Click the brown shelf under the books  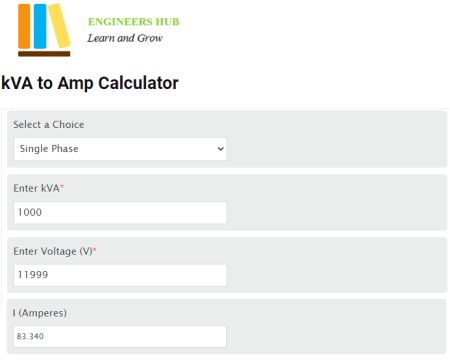coord(44,54)
